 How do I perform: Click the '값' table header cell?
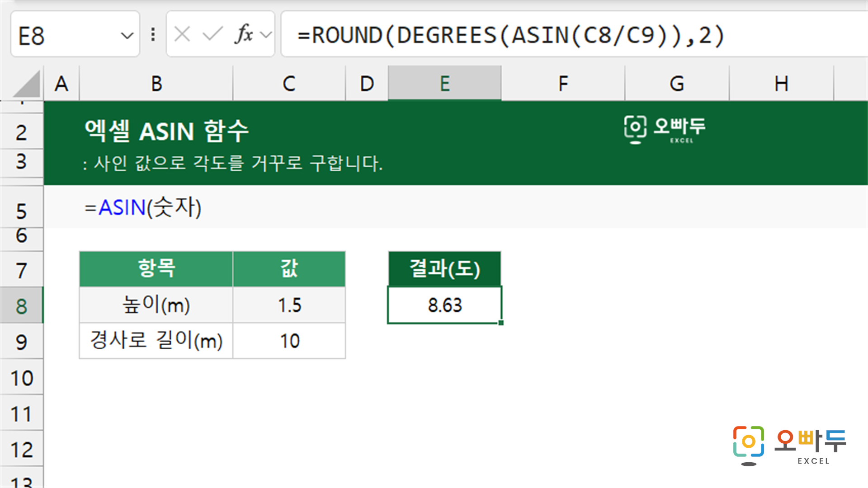point(289,269)
